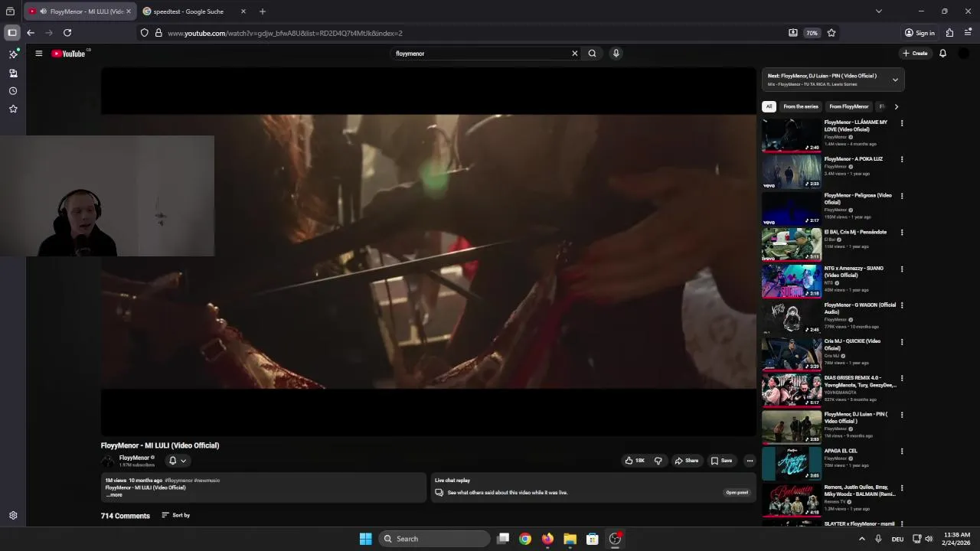Click Open panel for live chat replay
Viewport: 980px width, 551px height.
[737, 493]
